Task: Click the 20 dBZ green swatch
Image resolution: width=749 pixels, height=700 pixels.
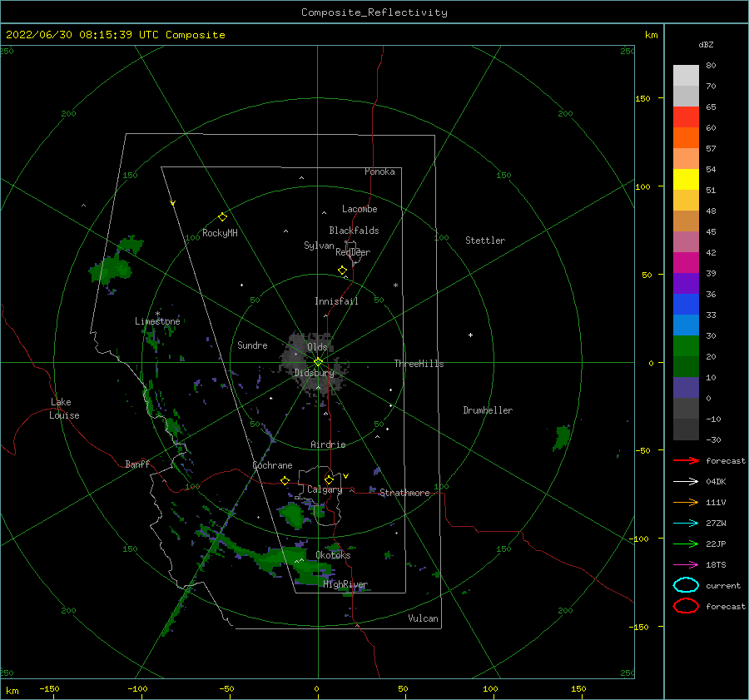Action: [686, 345]
